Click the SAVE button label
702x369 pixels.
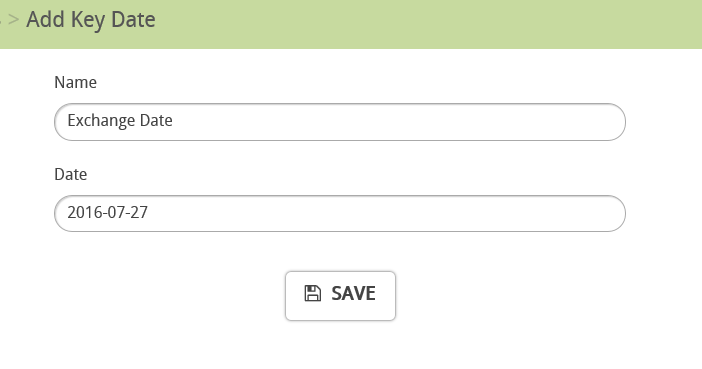353,294
